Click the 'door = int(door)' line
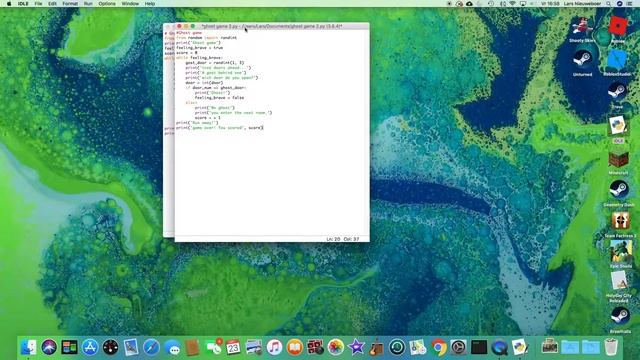This screenshot has height=360, width=640. tap(204, 82)
